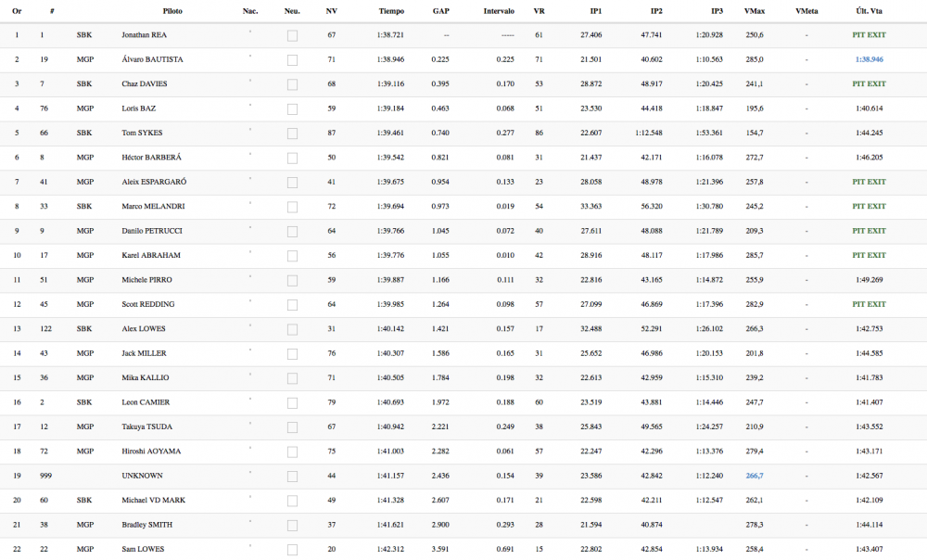
Task: Click the GAP column header
Action: tap(441, 11)
